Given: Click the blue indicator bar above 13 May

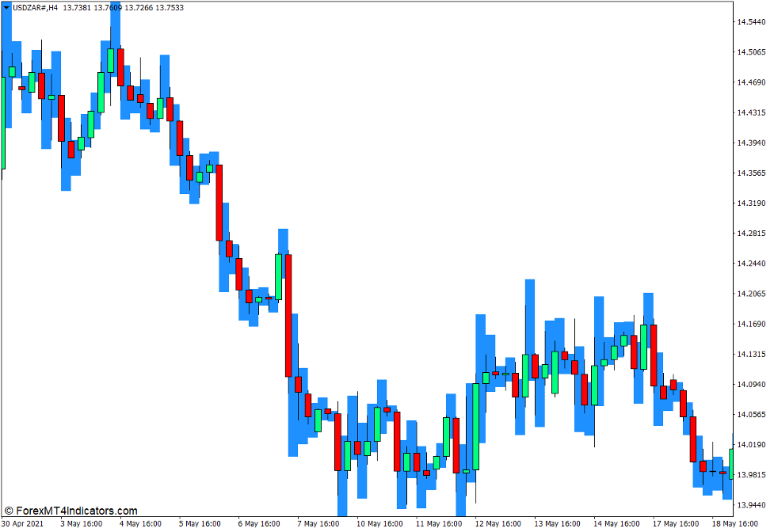Looking at the screenshot, I should (528, 317).
